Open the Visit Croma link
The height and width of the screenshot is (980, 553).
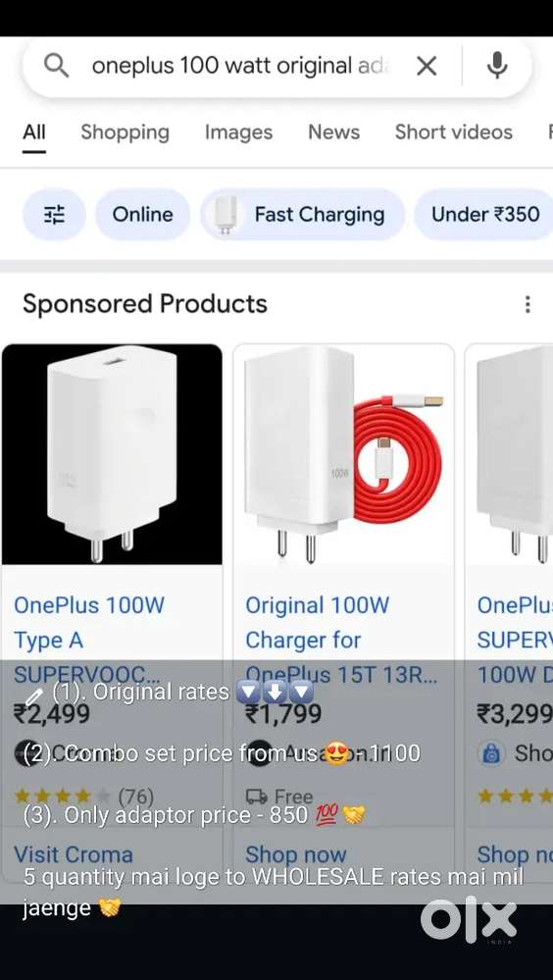coord(74,854)
